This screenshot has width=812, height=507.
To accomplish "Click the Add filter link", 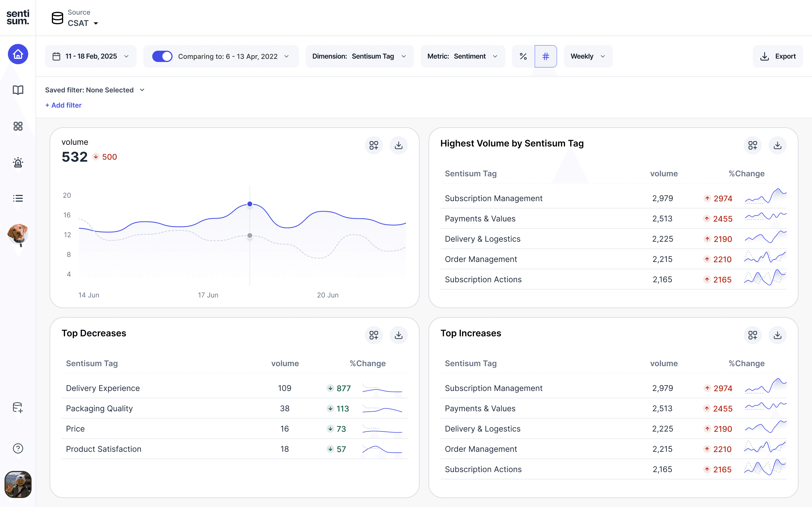I will pos(63,105).
